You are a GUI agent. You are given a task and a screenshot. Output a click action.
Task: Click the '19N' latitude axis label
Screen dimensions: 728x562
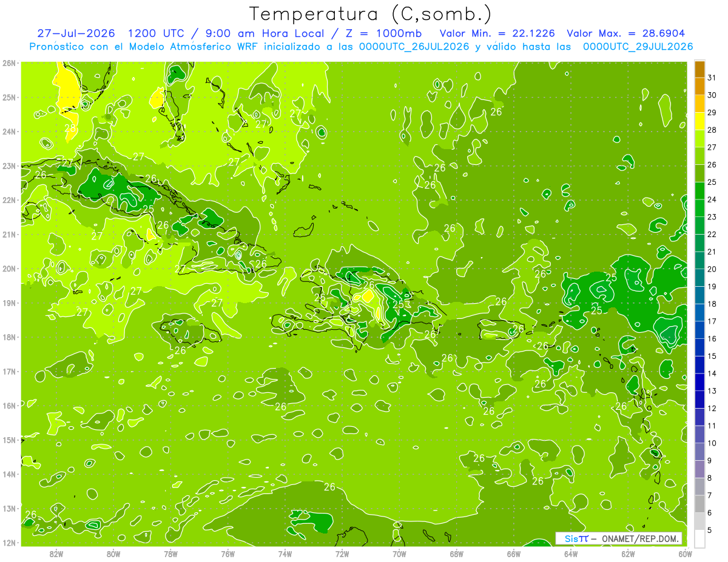click(x=9, y=303)
